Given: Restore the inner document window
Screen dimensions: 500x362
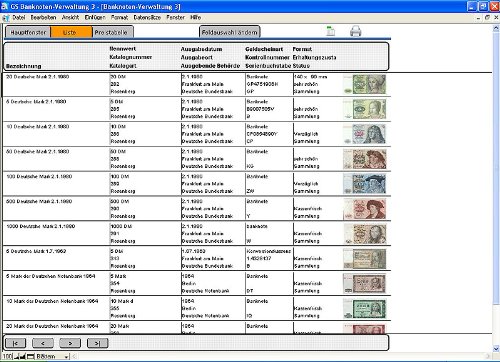Looking at the screenshot, I should point(487,17).
